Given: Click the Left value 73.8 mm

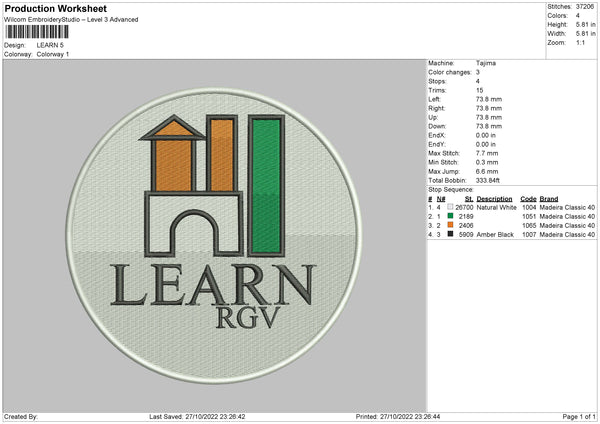Looking at the screenshot, I should tap(489, 99).
